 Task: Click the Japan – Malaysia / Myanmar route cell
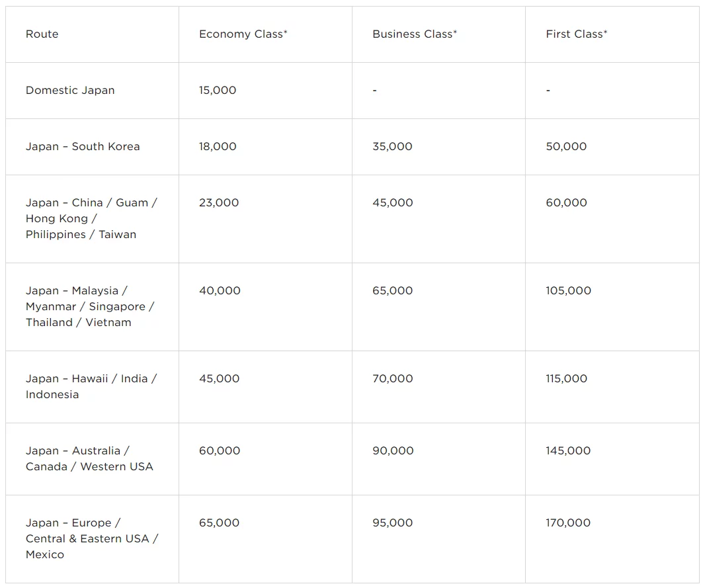(90, 306)
